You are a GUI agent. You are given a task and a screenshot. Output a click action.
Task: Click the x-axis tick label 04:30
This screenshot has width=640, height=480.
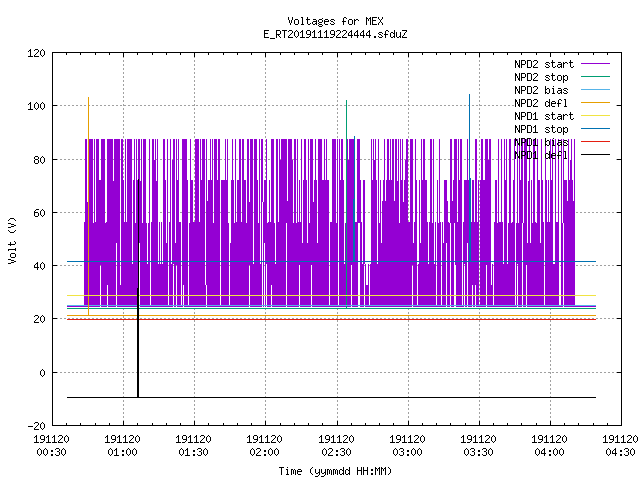click(620, 452)
